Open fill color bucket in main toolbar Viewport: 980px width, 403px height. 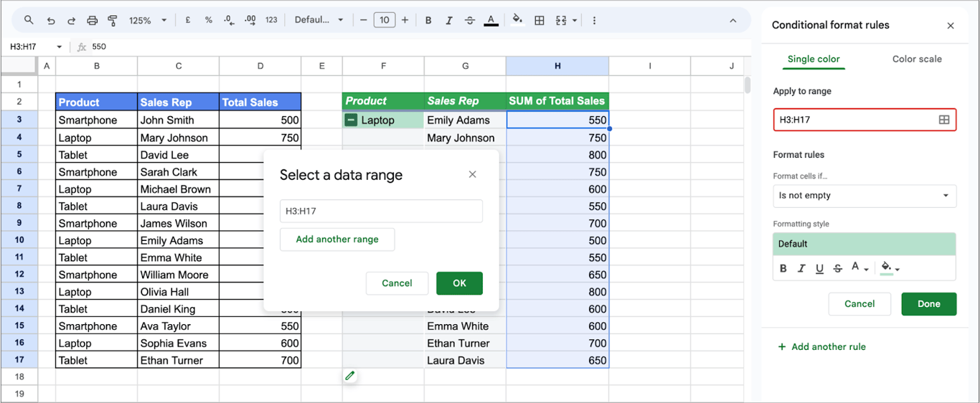coord(517,20)
